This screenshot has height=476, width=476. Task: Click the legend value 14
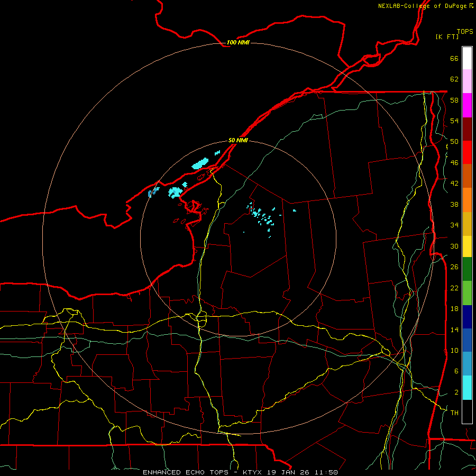pyautogui.click(x=454, y=329)
